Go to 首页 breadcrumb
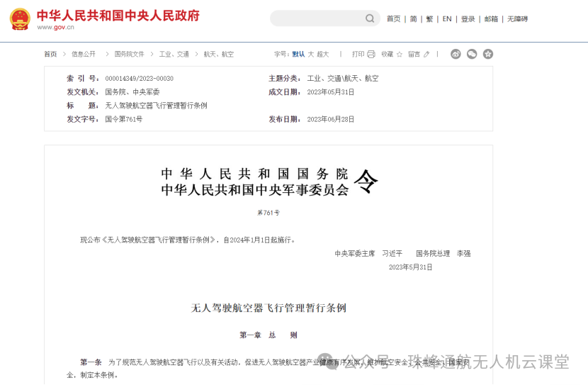 click(50, 54)
